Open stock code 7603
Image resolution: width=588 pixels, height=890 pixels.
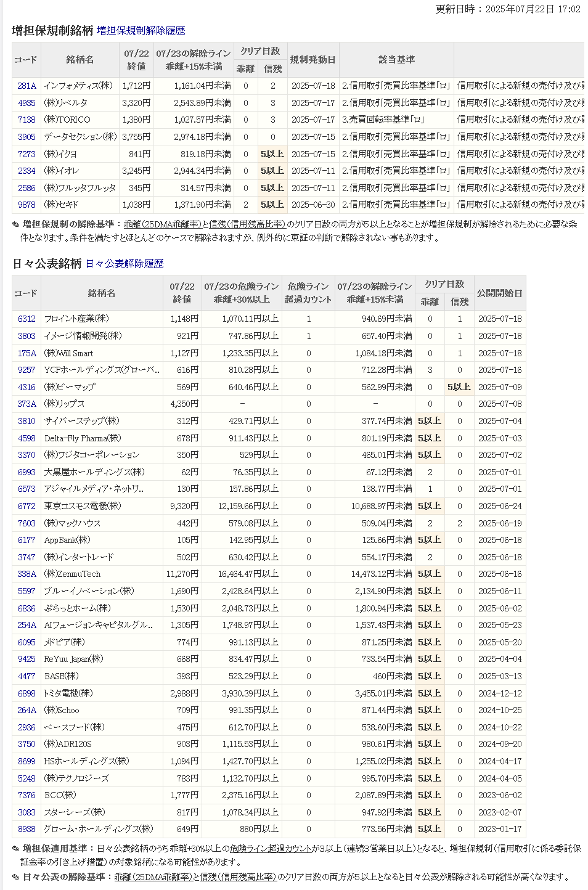pyautogui.click(x=27, y=523)
